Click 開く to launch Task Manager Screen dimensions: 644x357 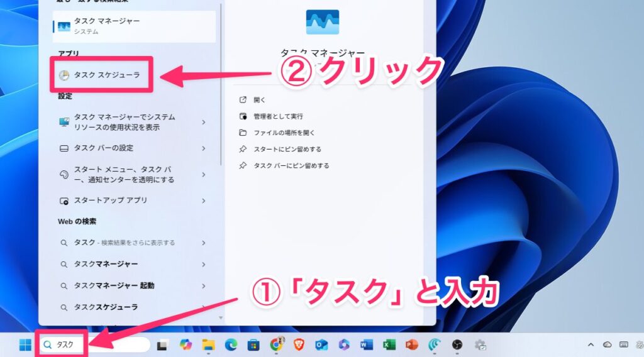point(260,100)
